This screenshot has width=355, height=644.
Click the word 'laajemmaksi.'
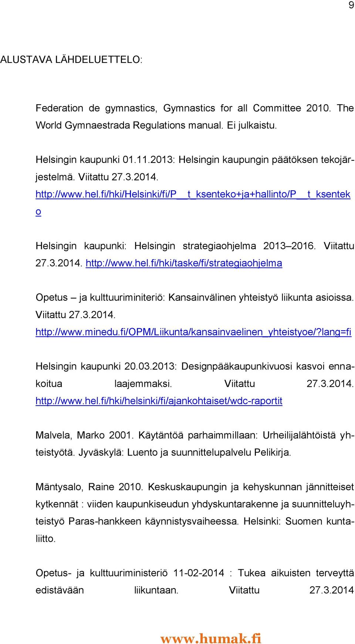(x=143, y=384)
